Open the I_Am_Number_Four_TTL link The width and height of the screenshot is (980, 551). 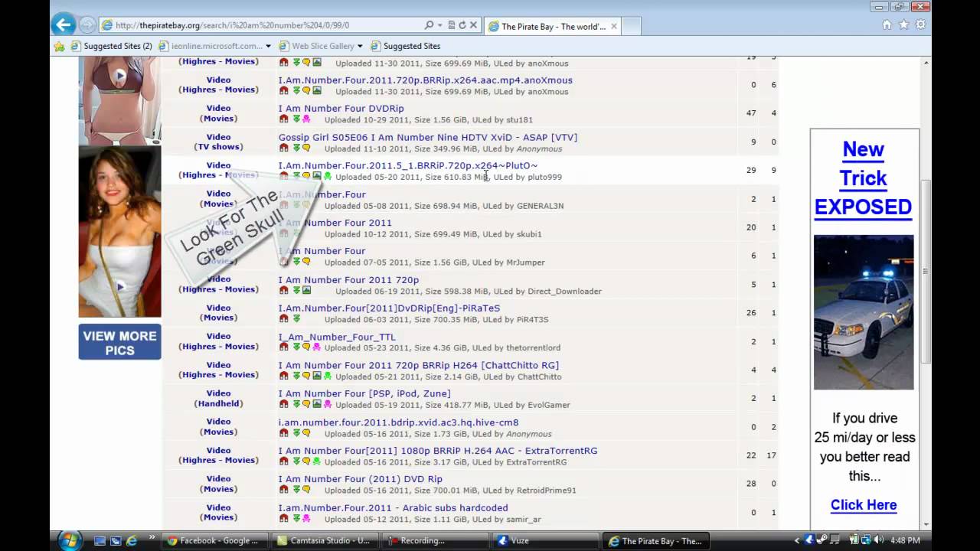tap(337, 337)
